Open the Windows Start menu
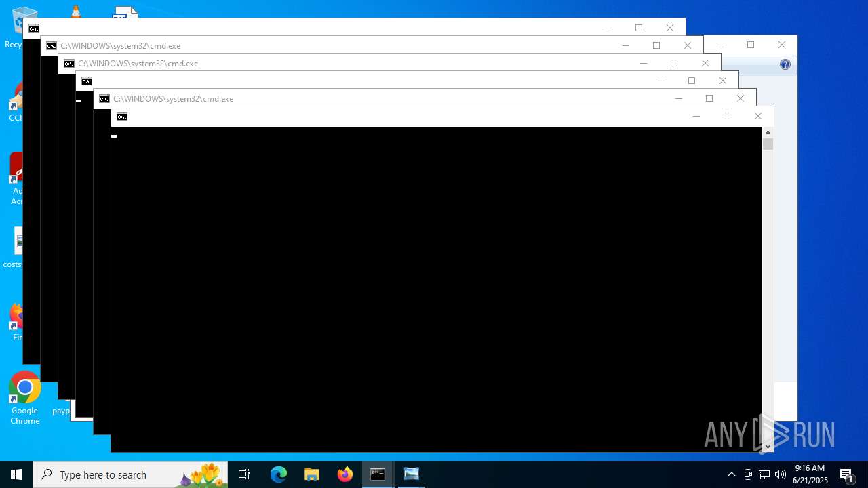This screenshot has height=488, width=868. [16, 474]
